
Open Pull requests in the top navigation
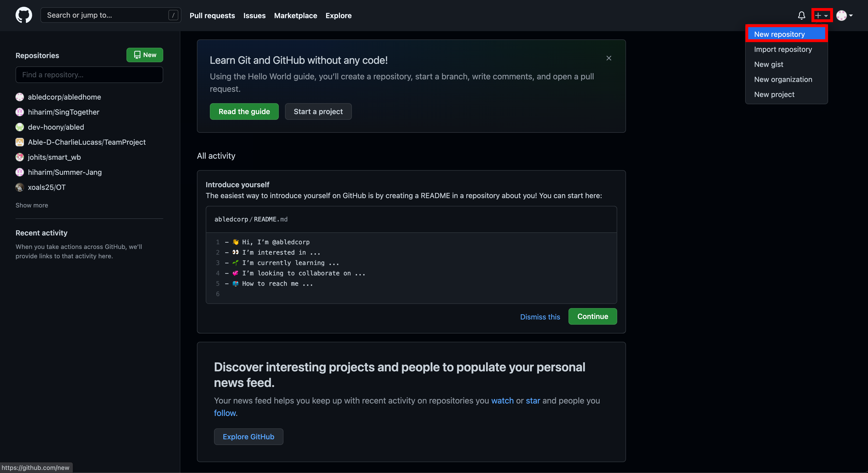[x=212, y=16]
